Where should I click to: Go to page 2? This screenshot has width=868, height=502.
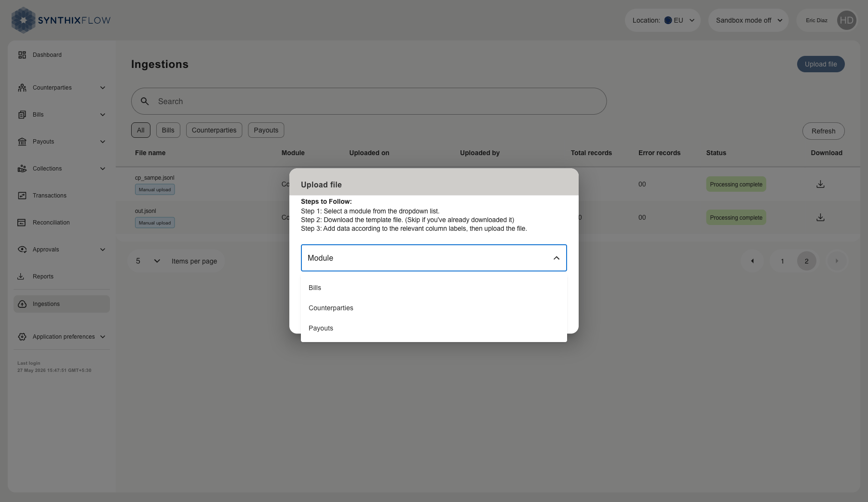[x=806, y=261]
